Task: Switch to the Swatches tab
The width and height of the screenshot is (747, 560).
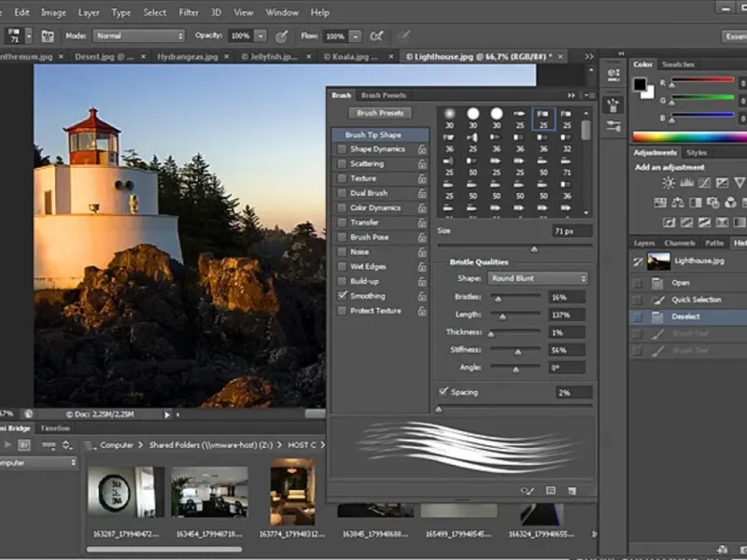Action: point(678,64)
